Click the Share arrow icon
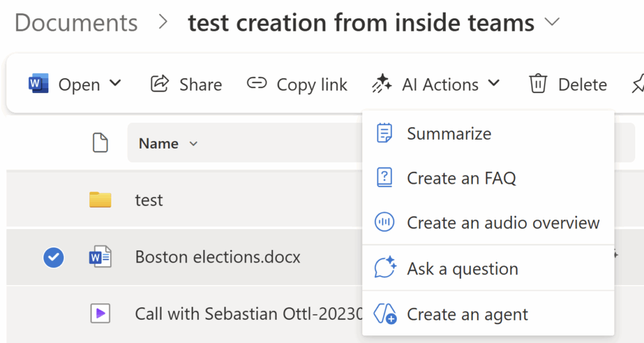 pyautogui.click(x=160, y=84)
